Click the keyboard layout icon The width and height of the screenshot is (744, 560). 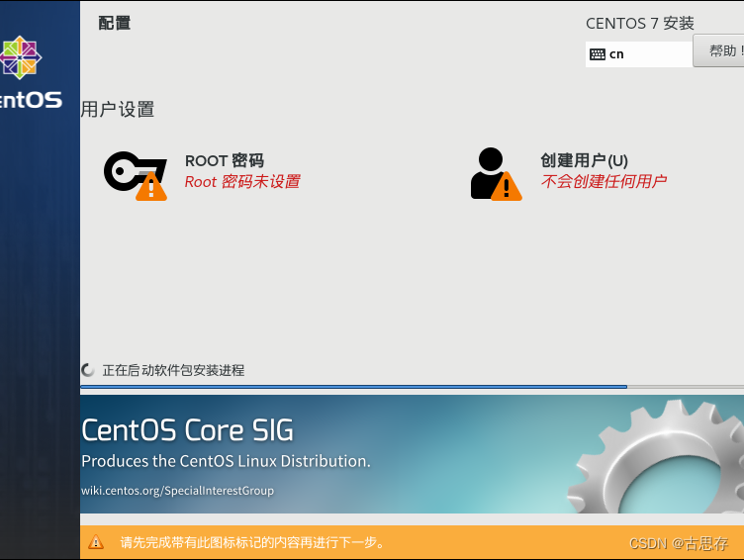598,54
